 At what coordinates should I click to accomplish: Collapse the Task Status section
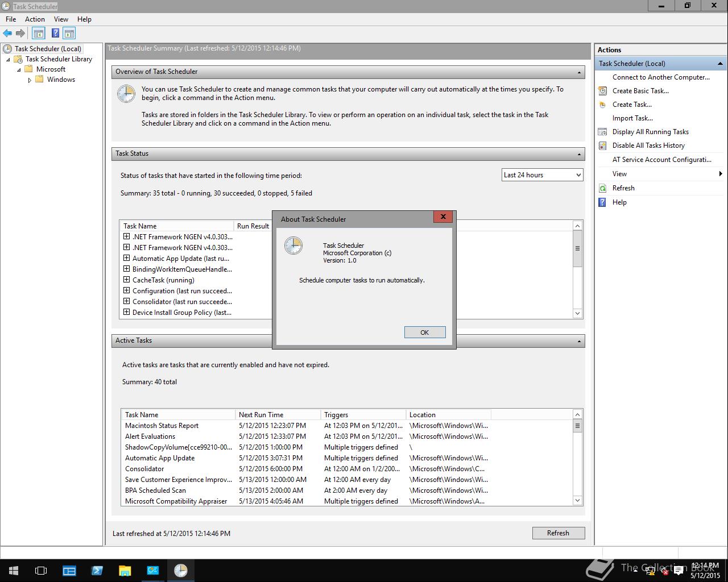tap(579, 154)
